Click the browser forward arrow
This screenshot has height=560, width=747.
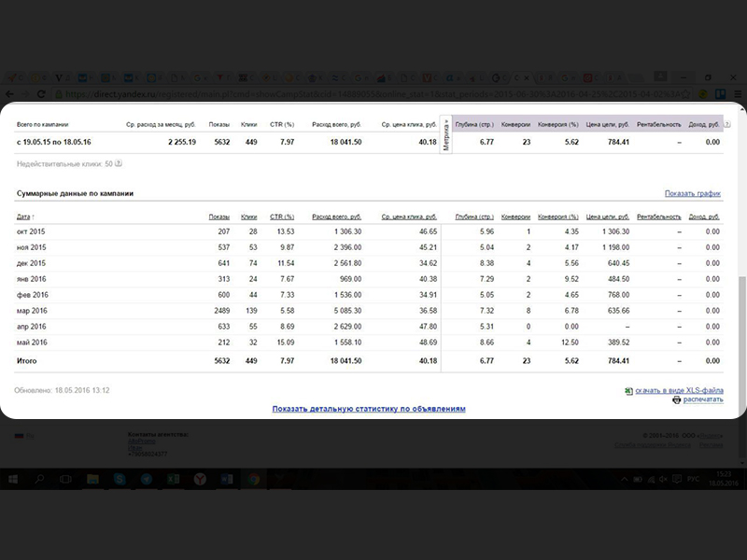pyautogui.click(x=26, y=94)
